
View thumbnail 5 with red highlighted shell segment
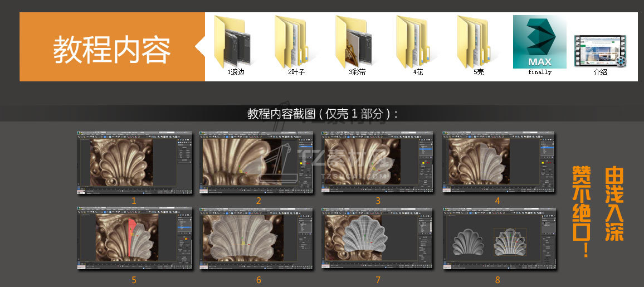pos(134,239)
